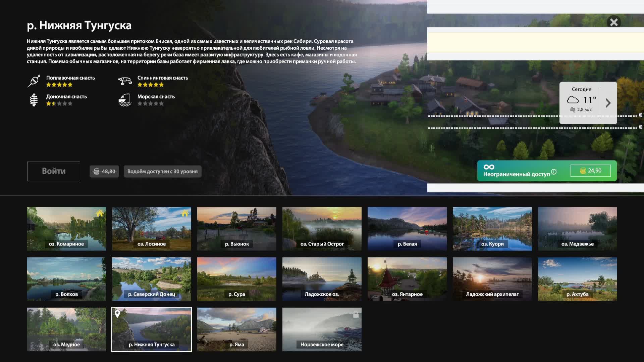
Task: Click the Неограниченный доступ label
Action: click(517, 174)
